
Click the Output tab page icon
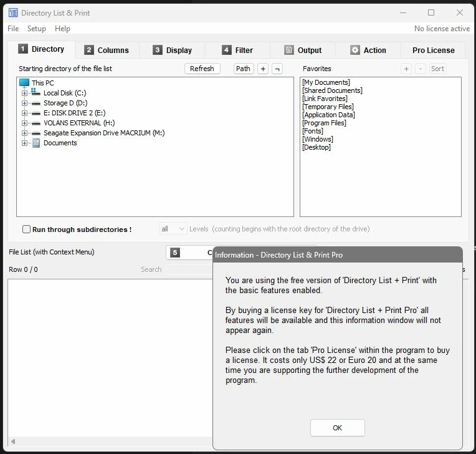point(288,50)
